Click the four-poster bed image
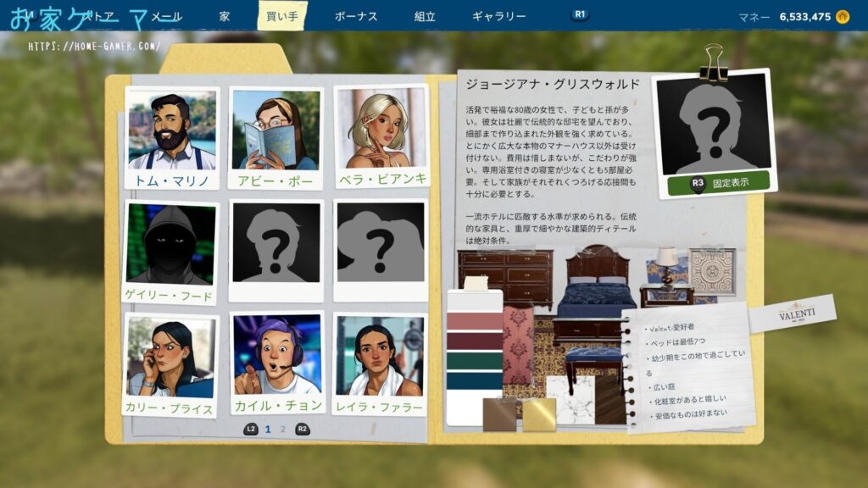The height and width of the screenshot is (488, 868). (x=596, y=284)
